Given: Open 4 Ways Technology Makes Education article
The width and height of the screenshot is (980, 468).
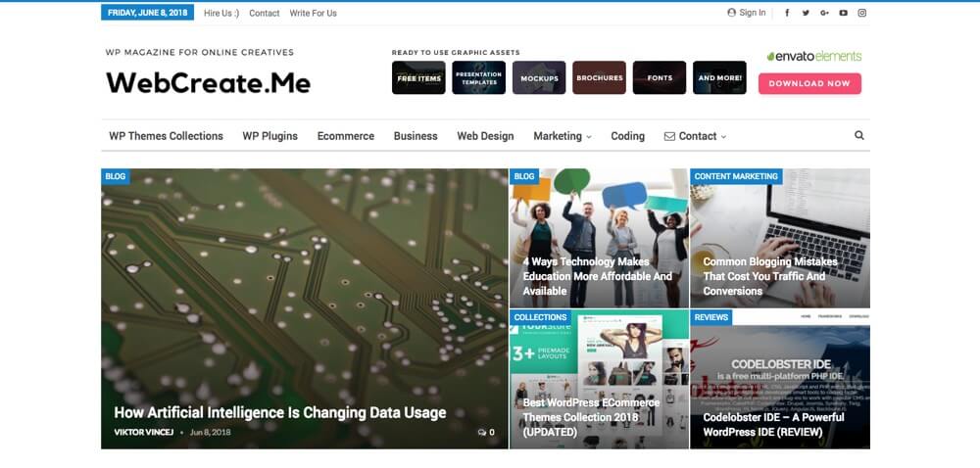Looking at the screenshot, I should pyautogui.click(x=598, y=276).
